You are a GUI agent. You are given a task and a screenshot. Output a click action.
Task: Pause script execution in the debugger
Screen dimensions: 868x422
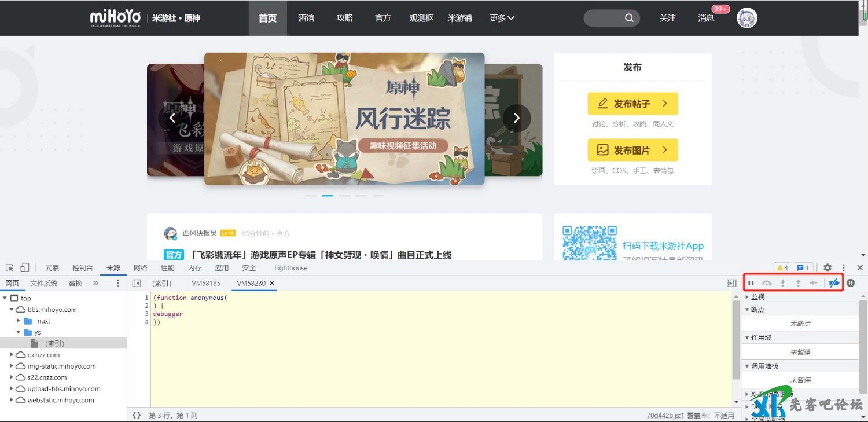pyautogui.click(x=751, y=283)
